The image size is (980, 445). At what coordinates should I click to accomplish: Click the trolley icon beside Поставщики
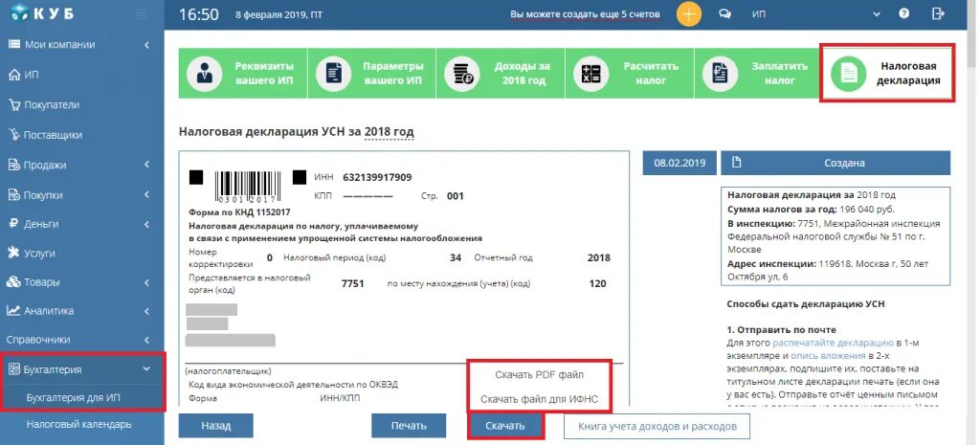(13, 134)
